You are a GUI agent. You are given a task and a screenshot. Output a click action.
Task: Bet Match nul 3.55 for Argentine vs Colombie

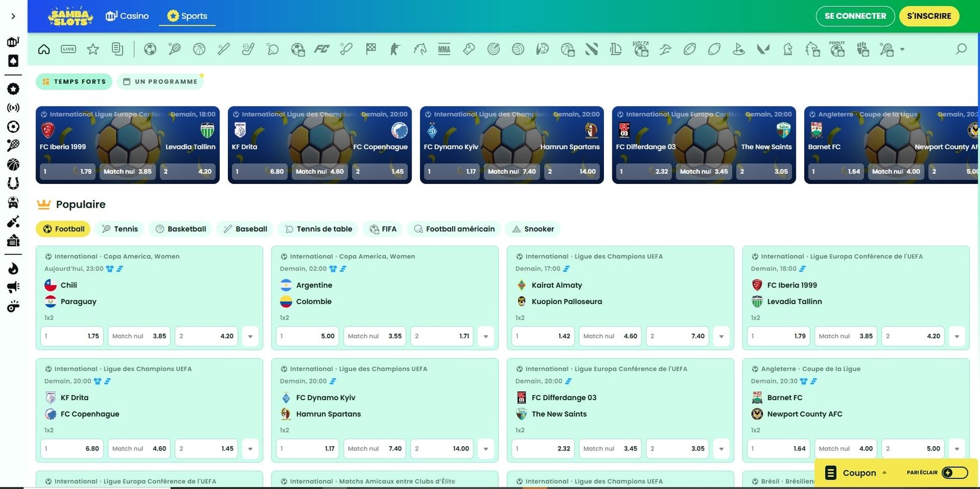pos(374,336)
